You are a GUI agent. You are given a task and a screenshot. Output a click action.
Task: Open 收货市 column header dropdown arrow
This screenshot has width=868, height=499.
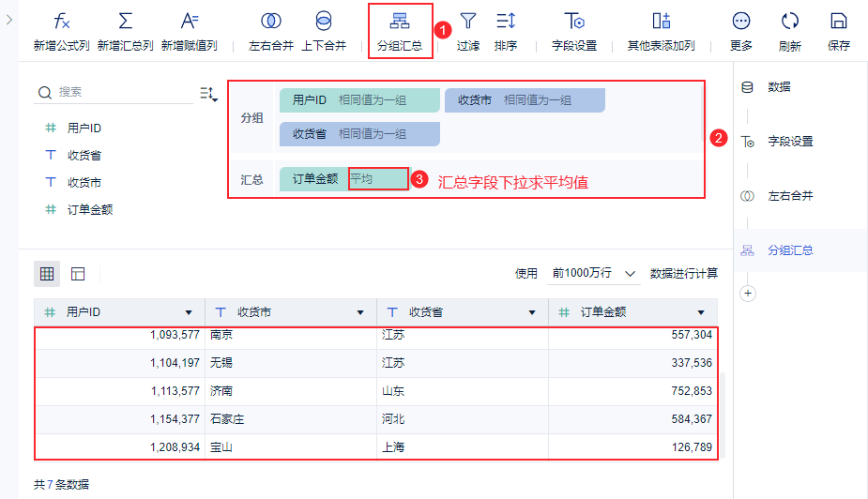[x=360, y=312]
